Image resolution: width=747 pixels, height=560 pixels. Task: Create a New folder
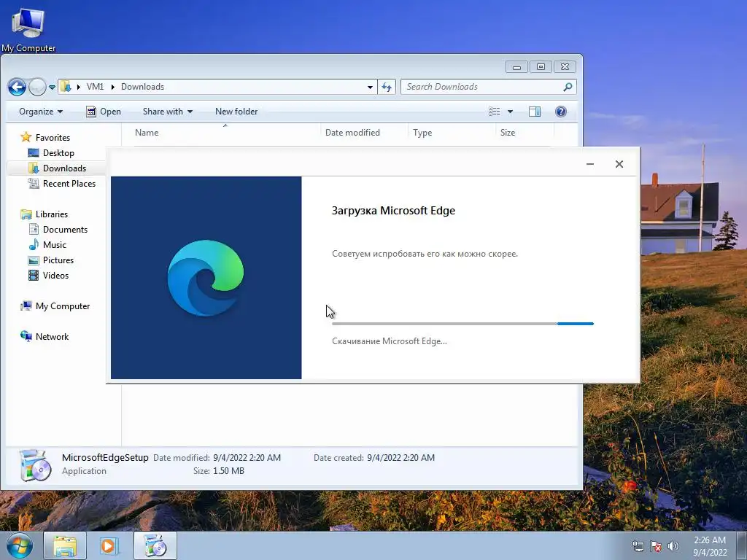click(x=236, y=112)
